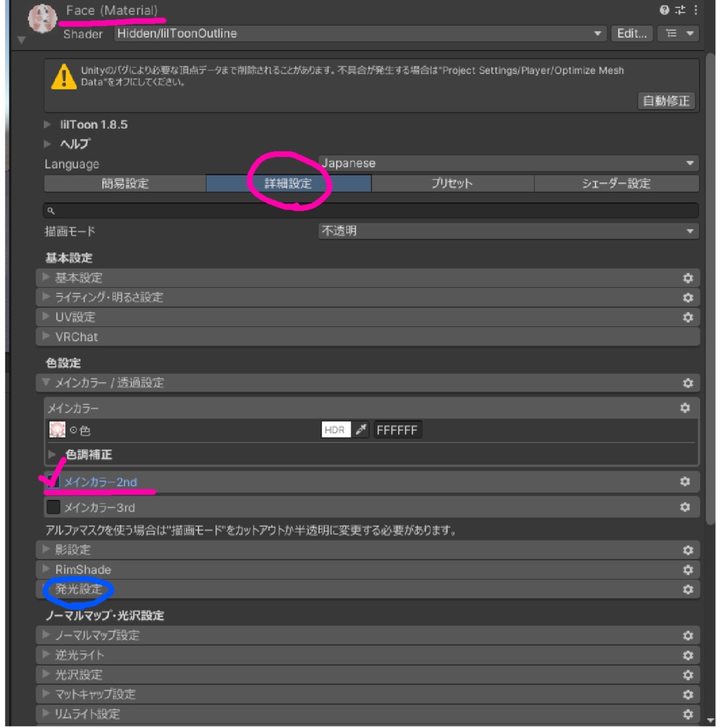Expand the 色調補正 foldout
Viewport: 728px width, 728px height.
point(53,454)
